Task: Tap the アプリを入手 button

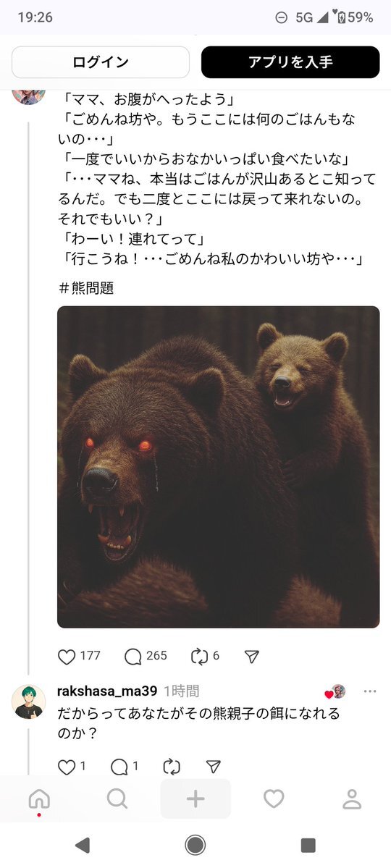Action: click(290, 62)
